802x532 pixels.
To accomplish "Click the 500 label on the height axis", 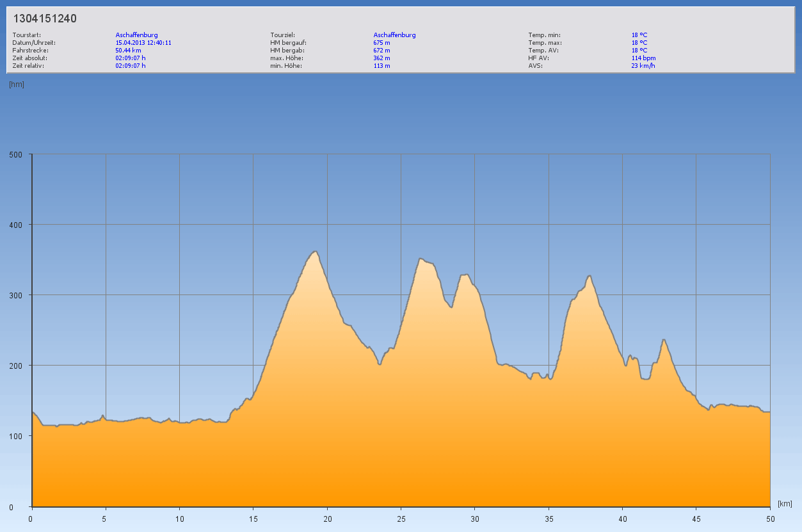I will click(16, 154).
